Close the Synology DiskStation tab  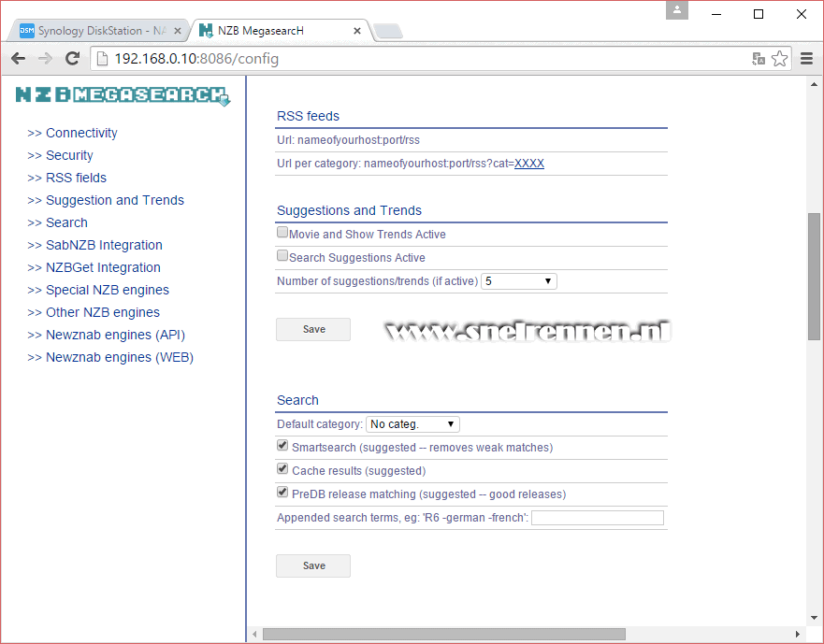pyautogui.click(x=178, y=31)
